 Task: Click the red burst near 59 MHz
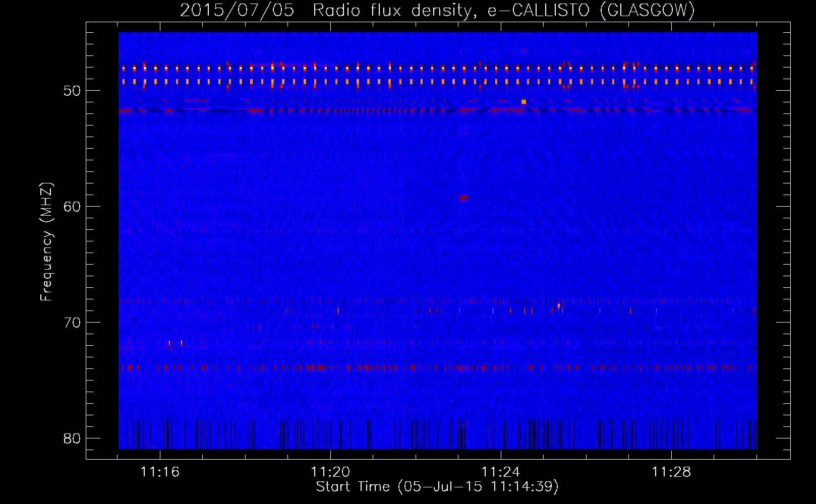(x=463, y=198)
